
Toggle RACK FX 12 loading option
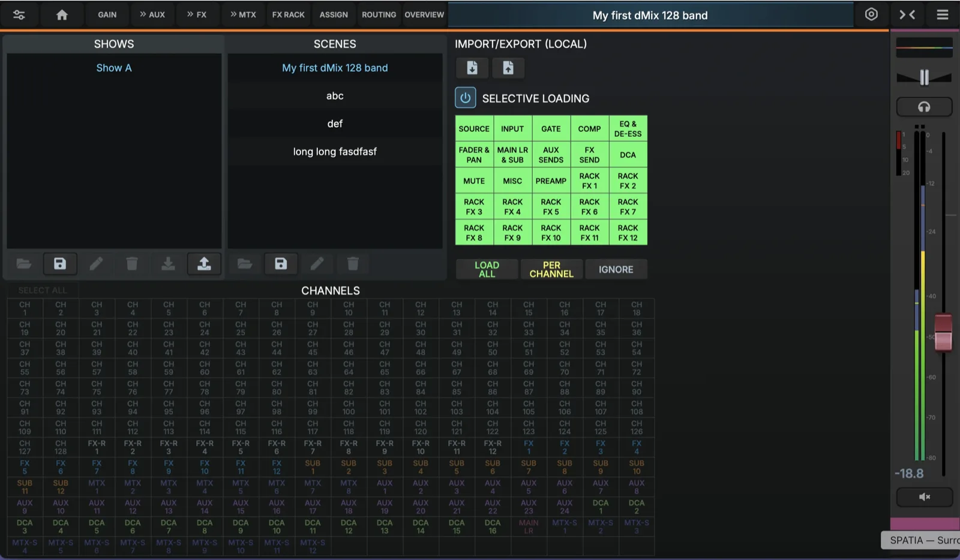tap(628, 233)
